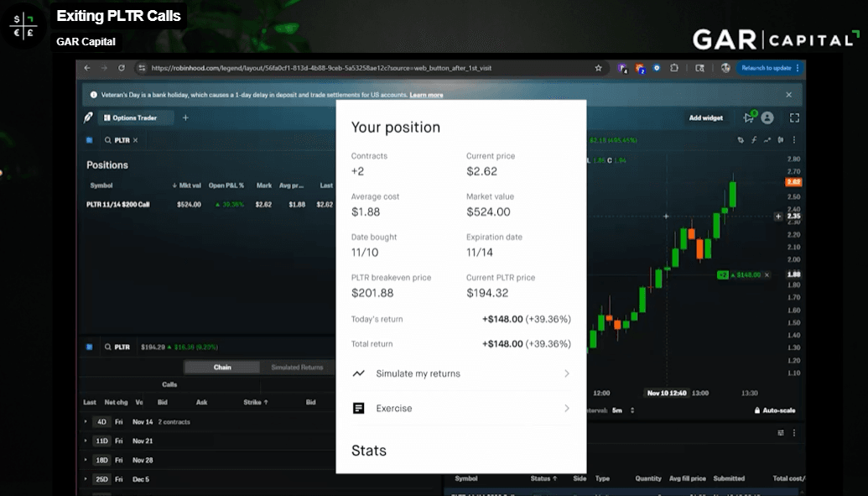Click the tab search icon in Chrome toolbar
The width and height of the screenshot is (868, 496).
tap(699, 68)
